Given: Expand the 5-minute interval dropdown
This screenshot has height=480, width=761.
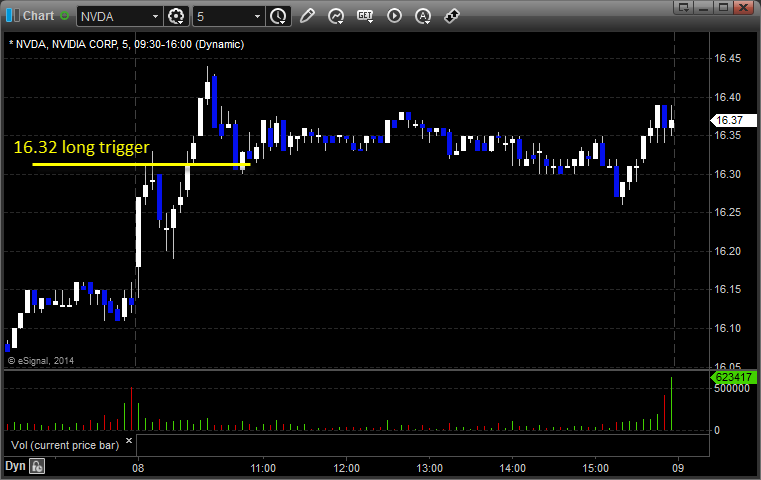Looking at the screenshot, I should point(257,17).
